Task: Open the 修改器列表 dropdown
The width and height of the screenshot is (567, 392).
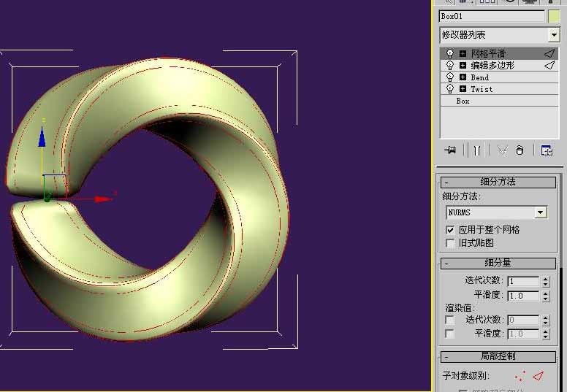Action: click(499, 35)
